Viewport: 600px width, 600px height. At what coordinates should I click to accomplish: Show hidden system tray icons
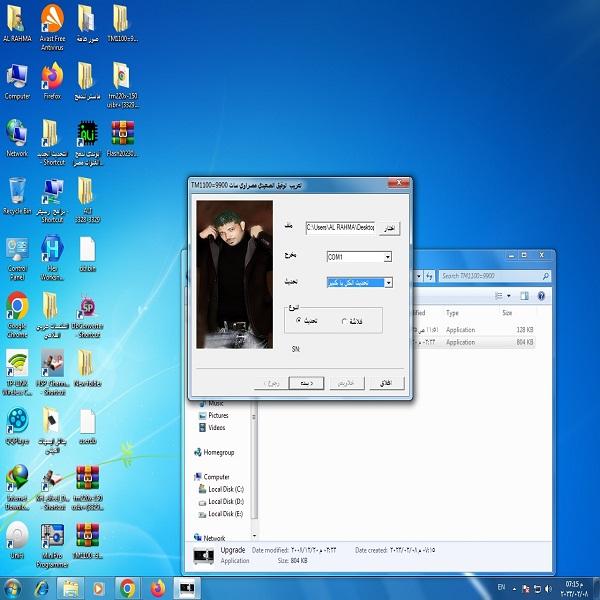(515, 589)
